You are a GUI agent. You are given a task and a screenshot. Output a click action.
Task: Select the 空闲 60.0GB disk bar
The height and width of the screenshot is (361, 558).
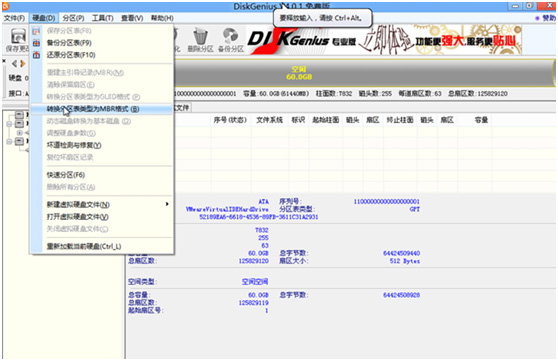coord(364,73)
